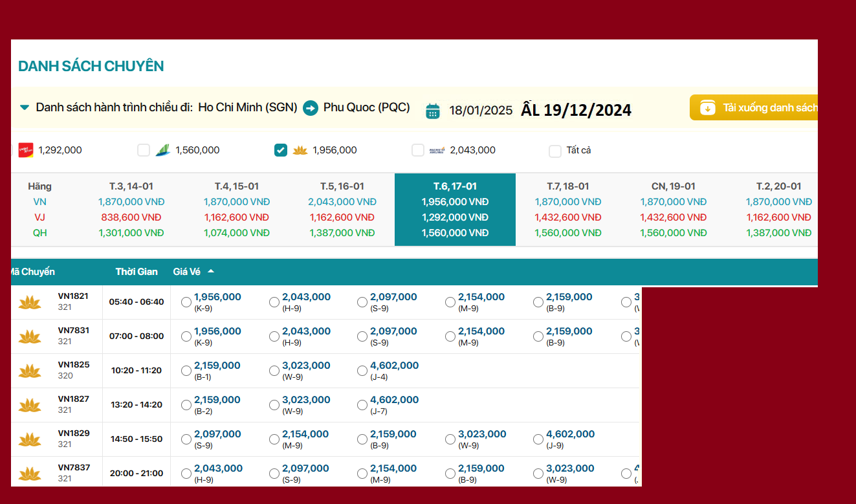Select the 1,956,000 K-9 fare for VN1821
The width and height of the screenshot is (856, 504).
point(186,301)
